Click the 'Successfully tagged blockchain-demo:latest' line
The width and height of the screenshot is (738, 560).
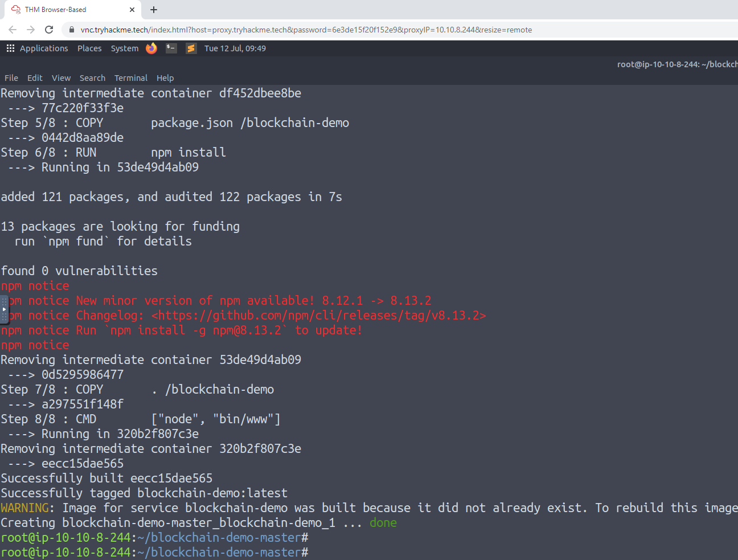click(x=144, y=493)
